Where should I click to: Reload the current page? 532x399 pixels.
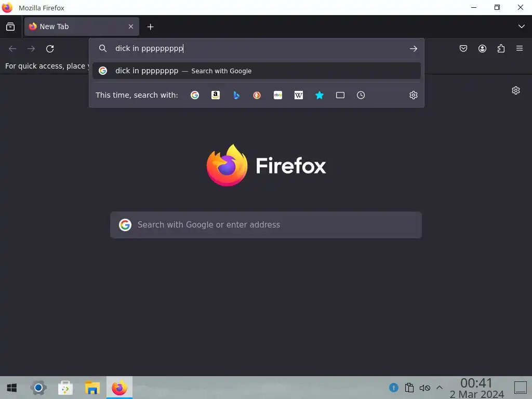pyautogui.click(x=50, y=48)
